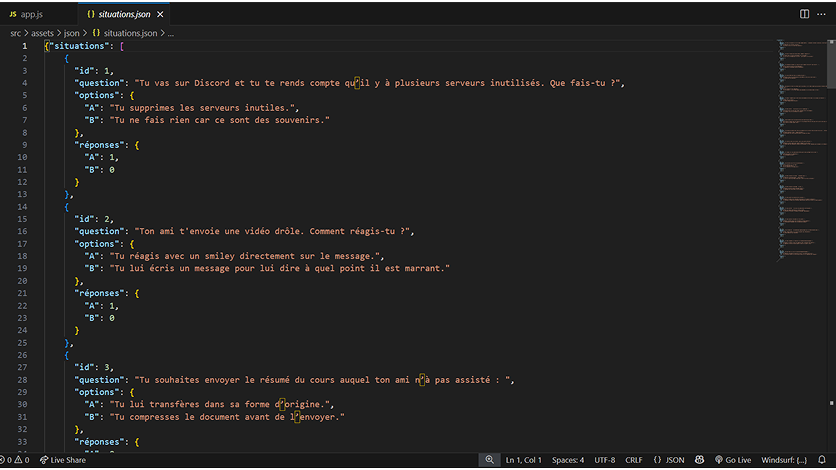Click the "Ton ami t'envoie une vidéo drôle" question
Viewport: 836px width, 470px height.
coord(274,231)
